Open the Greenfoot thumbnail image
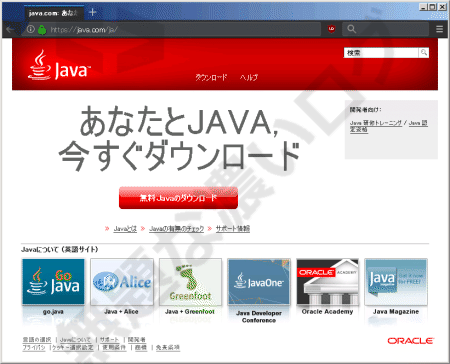This screenshot has width=450, height=364. 190,282
